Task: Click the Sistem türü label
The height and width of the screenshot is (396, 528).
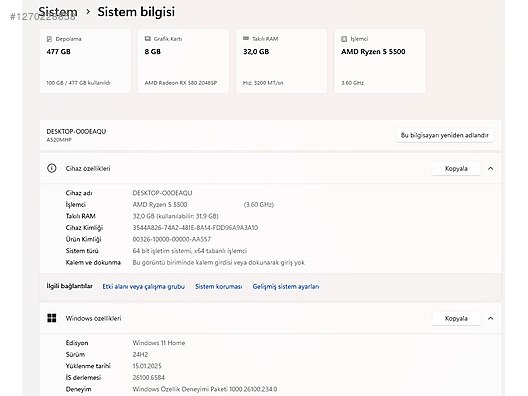Action: coord(82,251)
